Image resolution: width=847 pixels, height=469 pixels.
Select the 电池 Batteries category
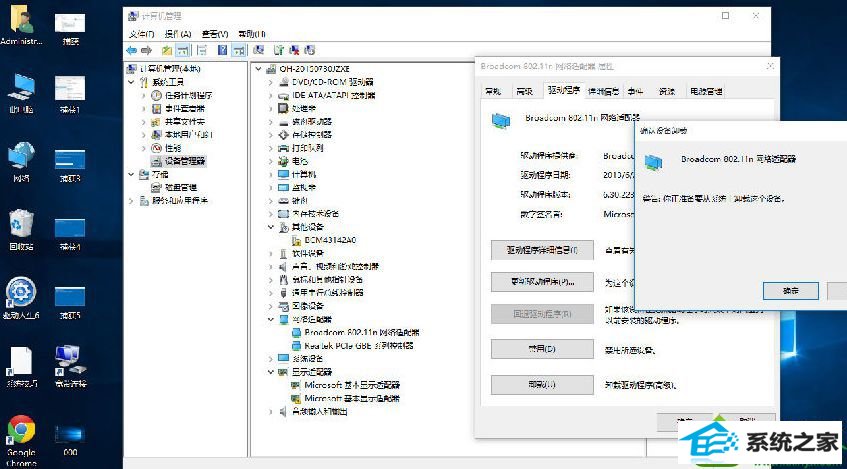click(300, 161)
